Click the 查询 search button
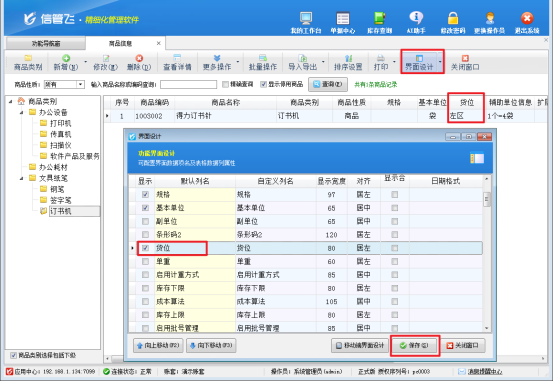 [x=328, y=84]
